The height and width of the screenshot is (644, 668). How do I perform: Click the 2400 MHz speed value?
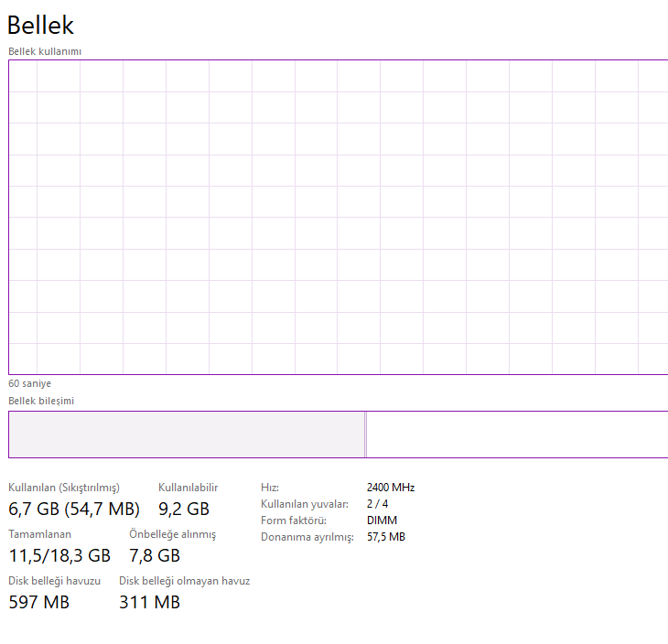pyautogui.click(x=391, y=488)
